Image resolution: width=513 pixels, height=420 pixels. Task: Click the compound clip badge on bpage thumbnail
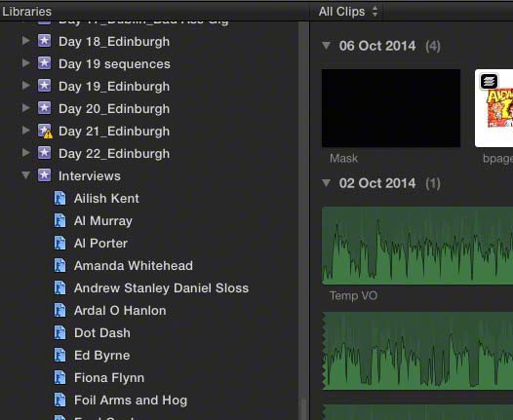click(490, 82)
